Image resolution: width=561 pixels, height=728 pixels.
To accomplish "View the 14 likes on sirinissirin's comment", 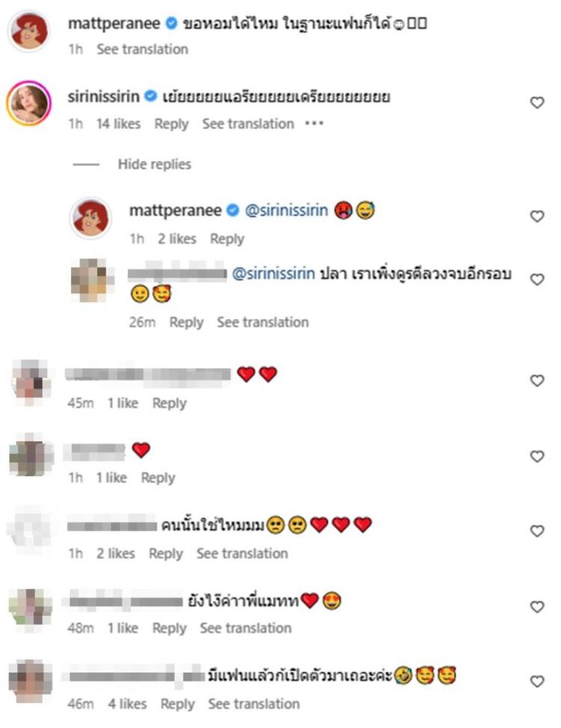I will [x=118, y=124].
